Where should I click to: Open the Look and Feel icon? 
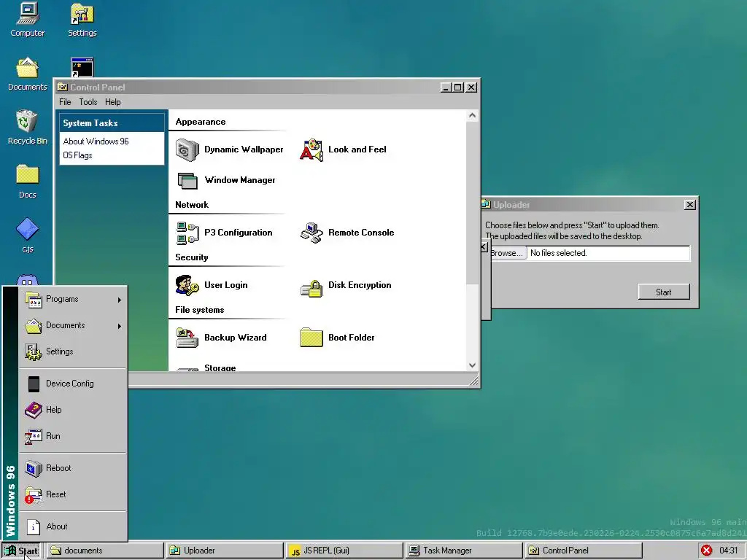pos(311,149)
